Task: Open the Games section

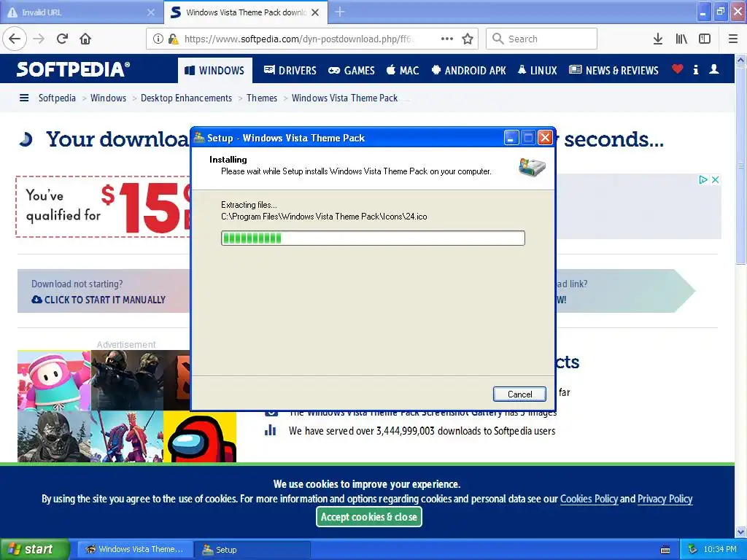Action: [x=352, y=71]
